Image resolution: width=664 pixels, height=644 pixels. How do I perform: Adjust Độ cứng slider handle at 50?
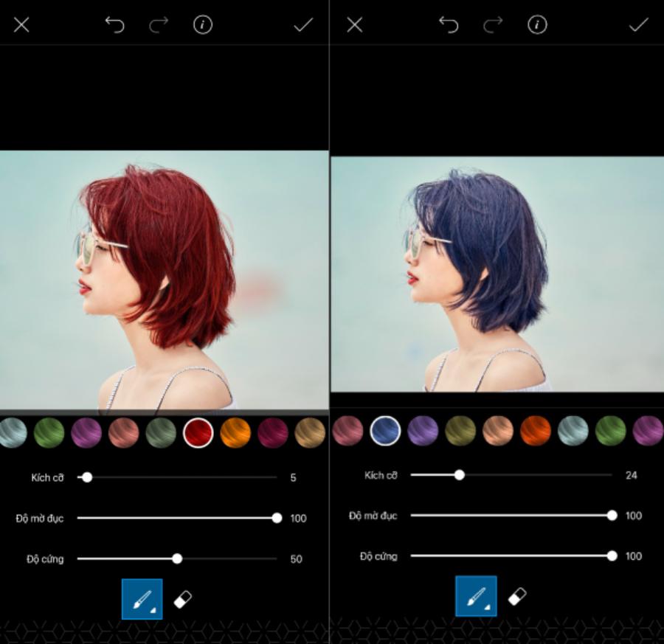tap(177, 559)
